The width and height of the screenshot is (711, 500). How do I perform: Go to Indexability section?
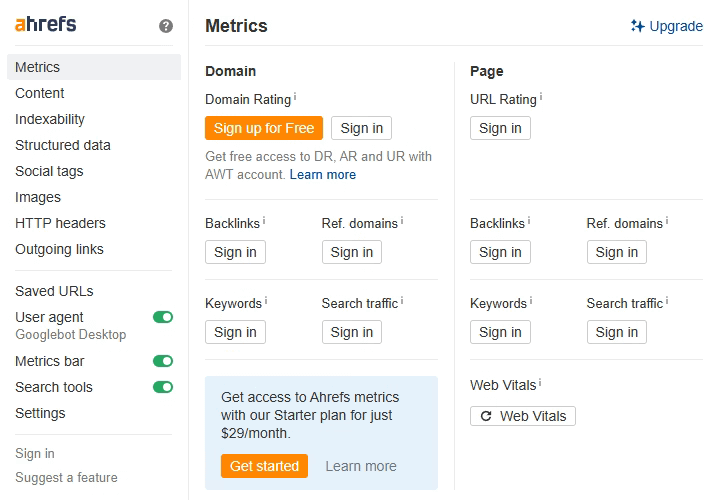(x=50, y=119)
